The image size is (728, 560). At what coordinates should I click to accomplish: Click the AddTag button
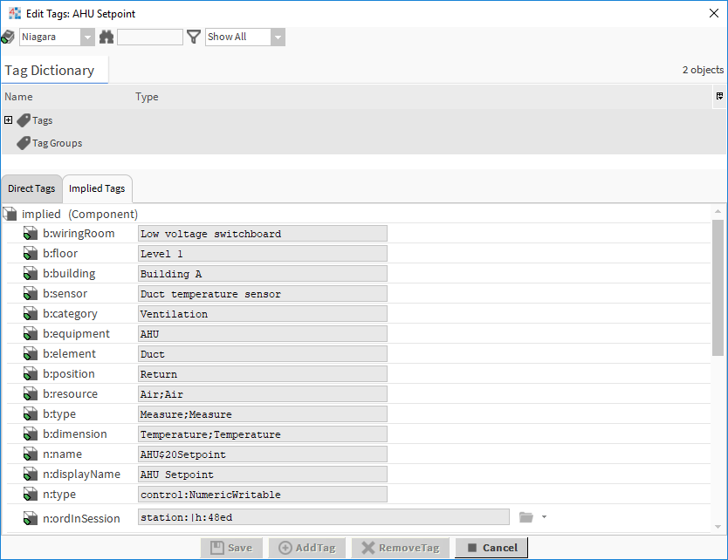(307, 548)
